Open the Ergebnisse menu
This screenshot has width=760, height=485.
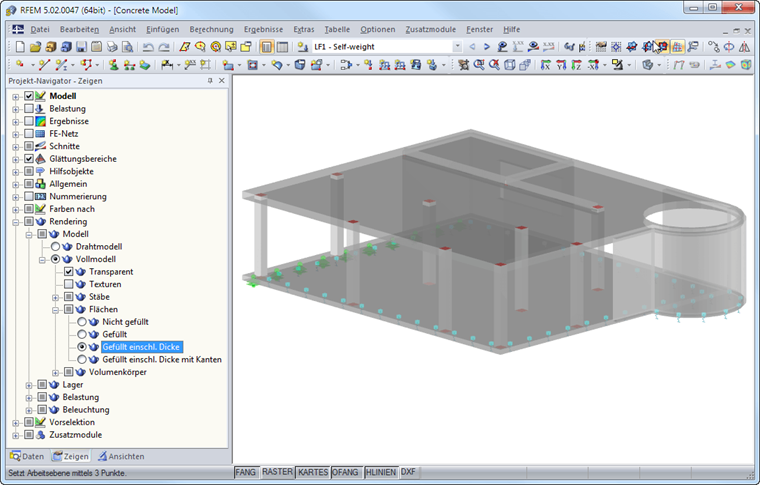click(263, 29)
